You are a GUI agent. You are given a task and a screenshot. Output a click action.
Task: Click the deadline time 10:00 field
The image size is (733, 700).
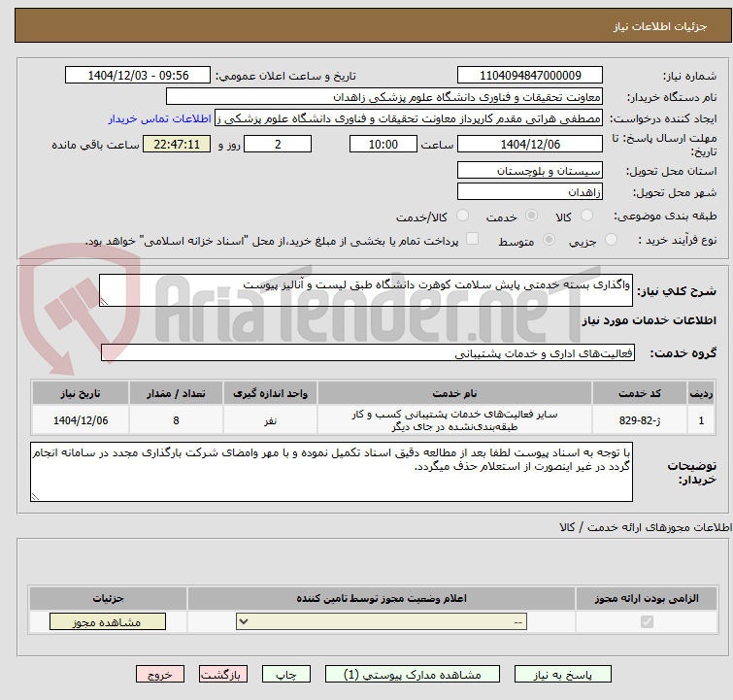tap(383, 144)
